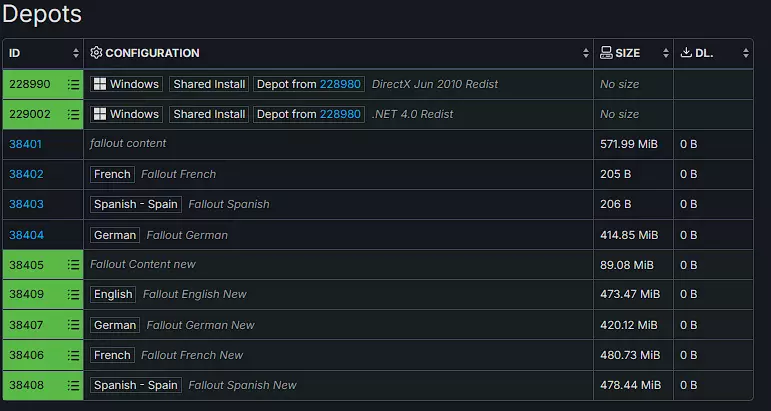Open list icon for depot 38406
This screenshot has width=771, height=411.
[x=73, y=355]
